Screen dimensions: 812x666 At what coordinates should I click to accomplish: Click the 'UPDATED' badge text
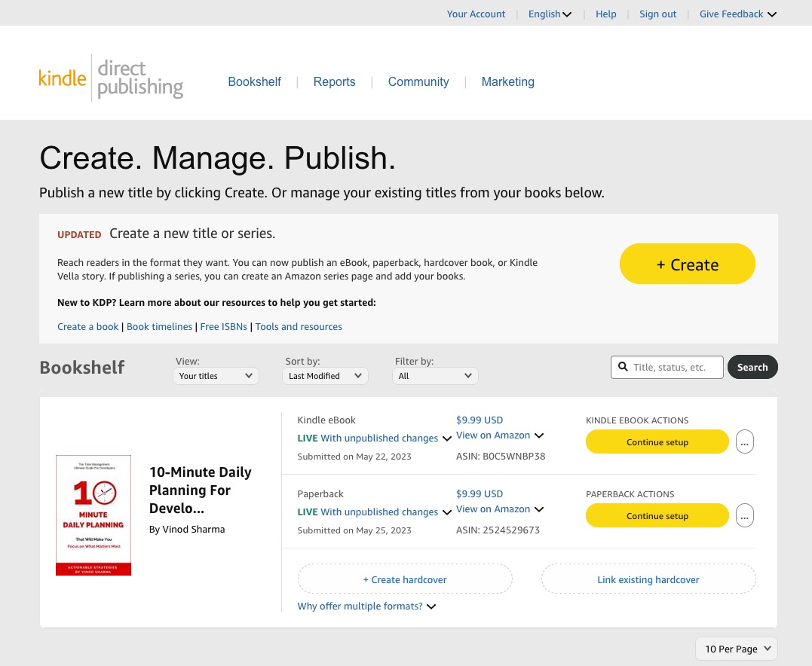79,234
